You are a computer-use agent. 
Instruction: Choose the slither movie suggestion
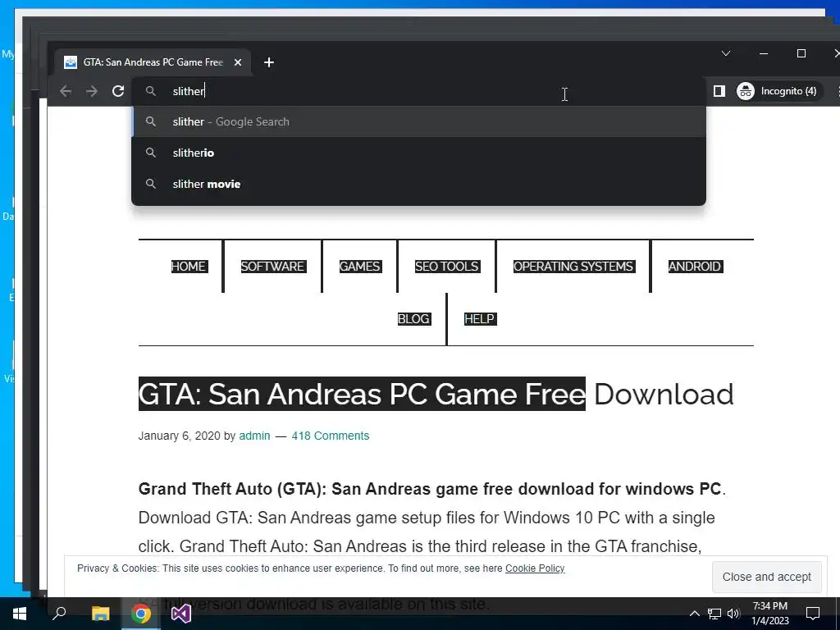pyautogui.click(x=418, y=184)
